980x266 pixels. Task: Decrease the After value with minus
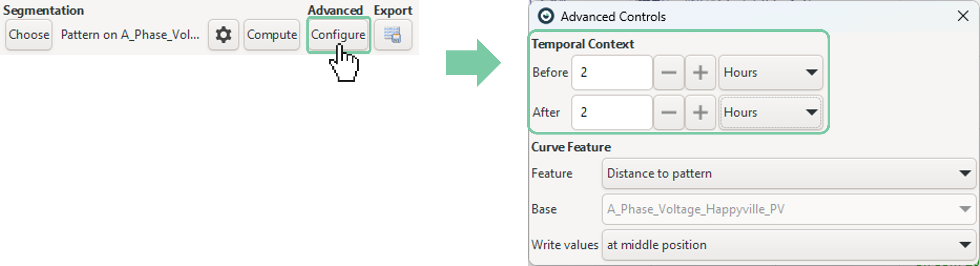point(668,112)
